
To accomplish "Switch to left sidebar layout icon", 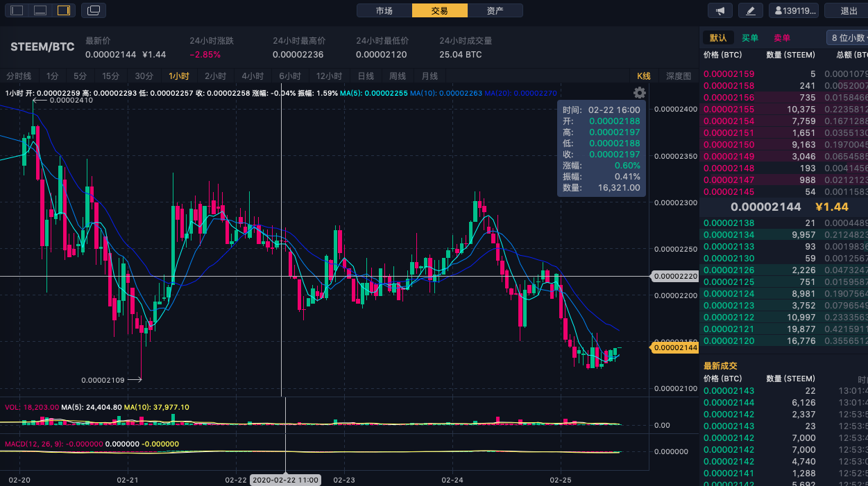I will (17, 10).
